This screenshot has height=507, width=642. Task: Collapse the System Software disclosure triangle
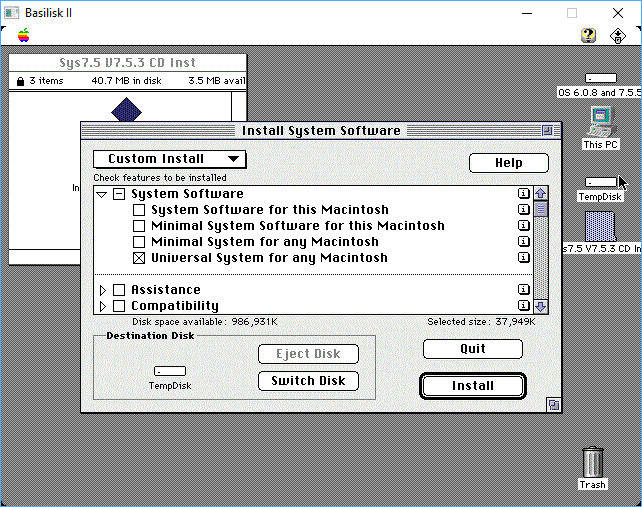point(102,195)
